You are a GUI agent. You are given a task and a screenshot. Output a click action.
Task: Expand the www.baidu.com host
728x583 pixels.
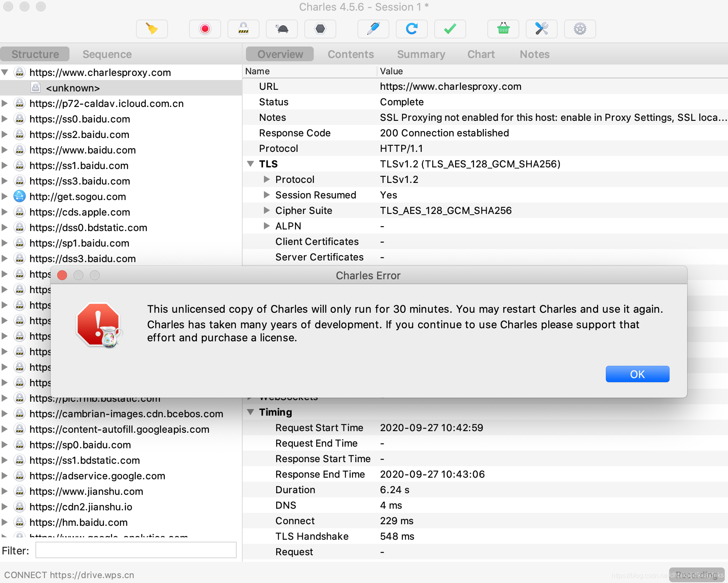tap(4, 150)
